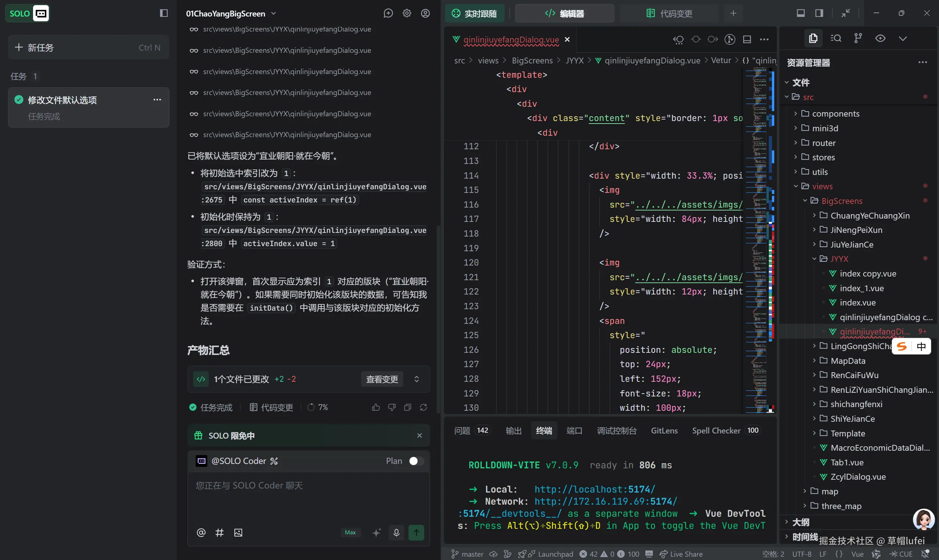
Task: Click the send arrow button
Action: pyautogui.click(x=416, y=532)
